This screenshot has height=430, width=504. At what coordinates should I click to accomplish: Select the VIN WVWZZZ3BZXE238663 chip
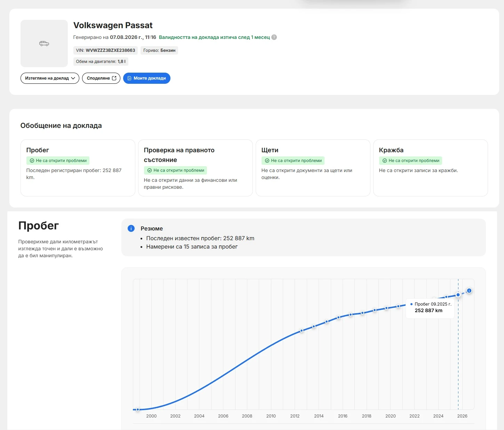pyautogui.click(x=105, y=50)
